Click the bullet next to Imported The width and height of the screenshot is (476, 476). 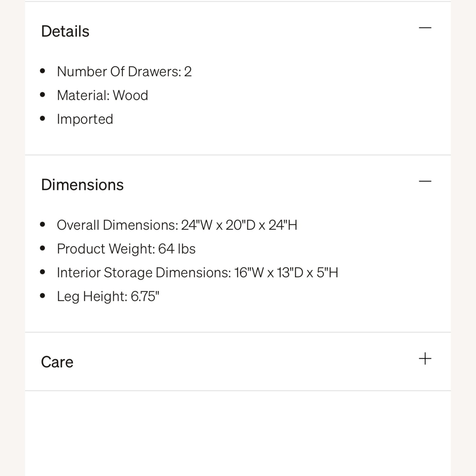[x=43, y=119]
